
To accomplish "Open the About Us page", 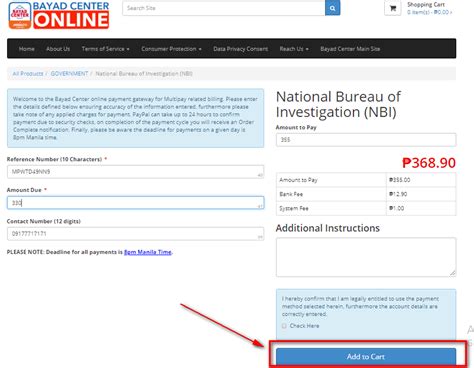I will pyautogui.click(x=58, y=49).
